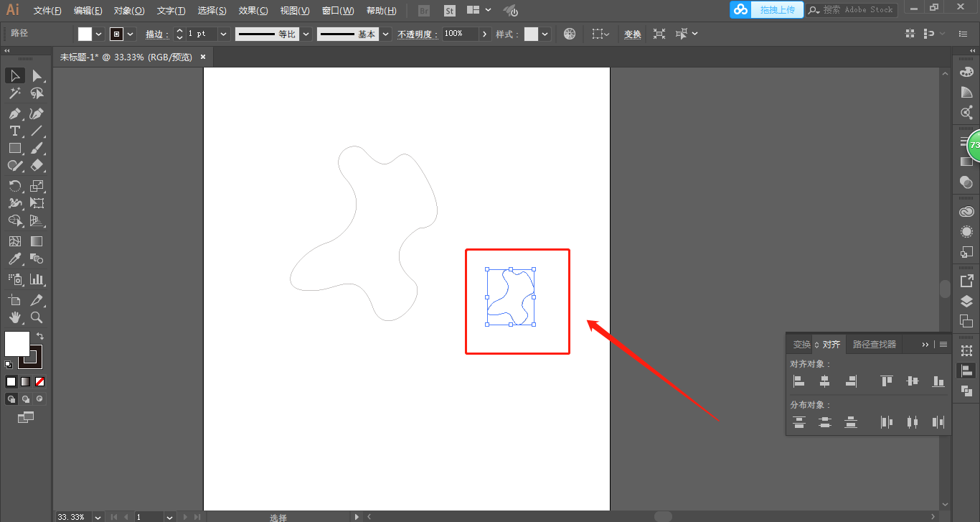Set paint mode to None
Screen dimensions: 980x522
(x=39, y=381)
